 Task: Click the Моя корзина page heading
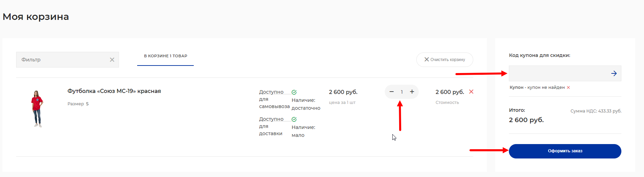pos(36,16)
